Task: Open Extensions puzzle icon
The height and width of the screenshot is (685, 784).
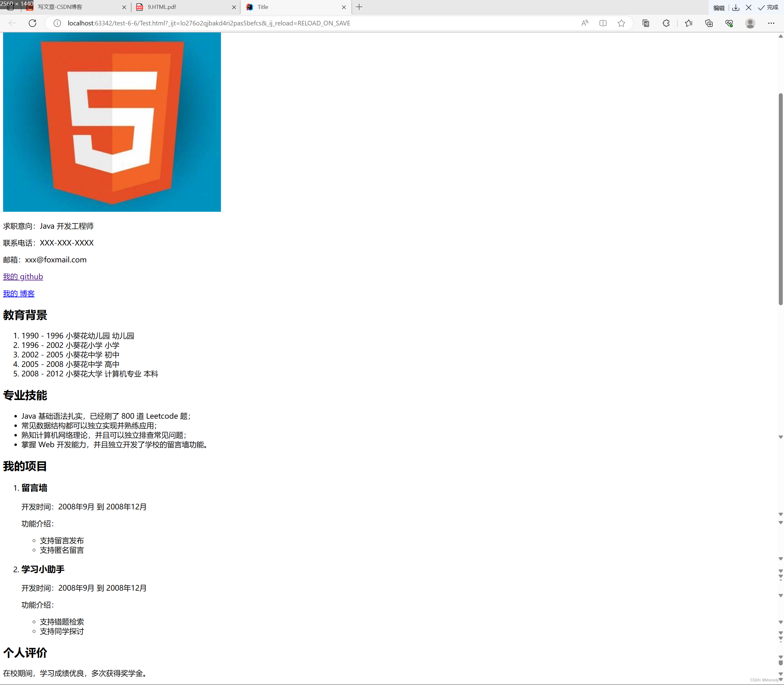Action: [666, 23]
